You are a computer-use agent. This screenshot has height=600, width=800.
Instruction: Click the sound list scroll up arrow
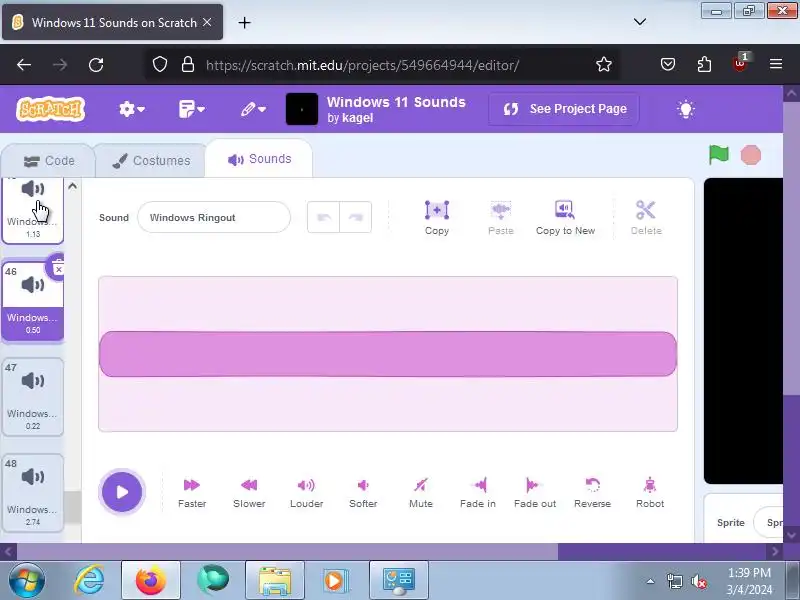click(x=72, y=186)
